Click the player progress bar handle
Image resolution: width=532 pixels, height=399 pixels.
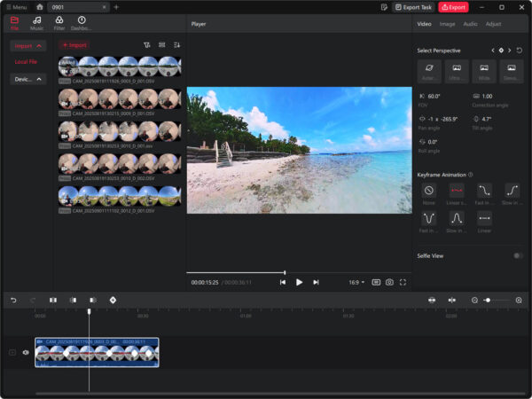click(285, 272)
